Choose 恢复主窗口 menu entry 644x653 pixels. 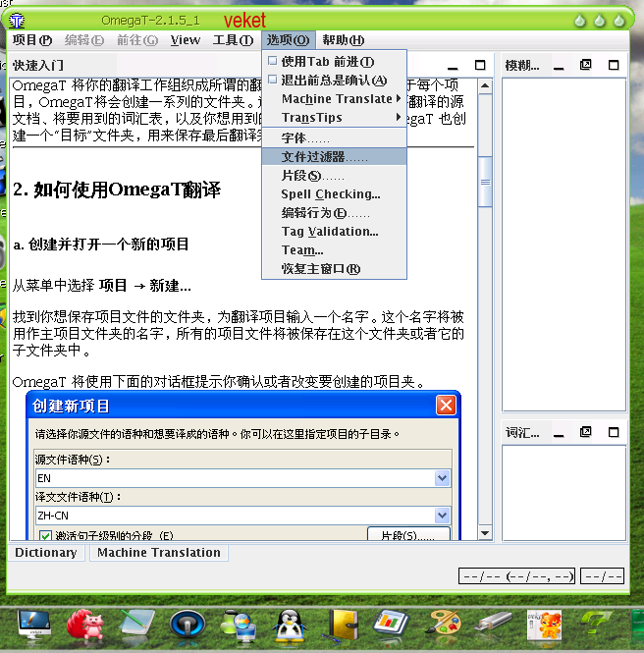coord(335,269)
